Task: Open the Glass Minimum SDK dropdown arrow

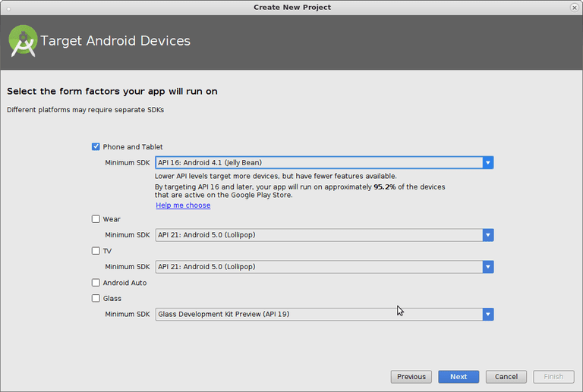Action: [x=488, y=315]
